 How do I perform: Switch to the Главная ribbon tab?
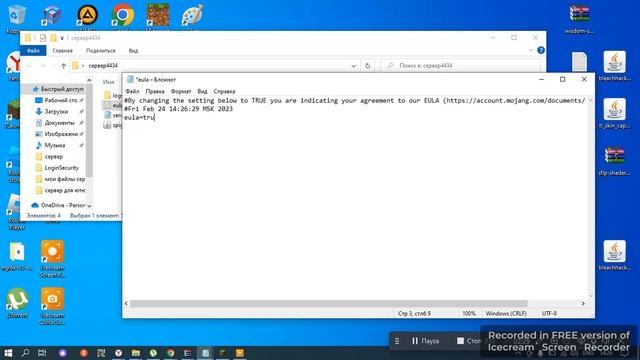[62, 51]
